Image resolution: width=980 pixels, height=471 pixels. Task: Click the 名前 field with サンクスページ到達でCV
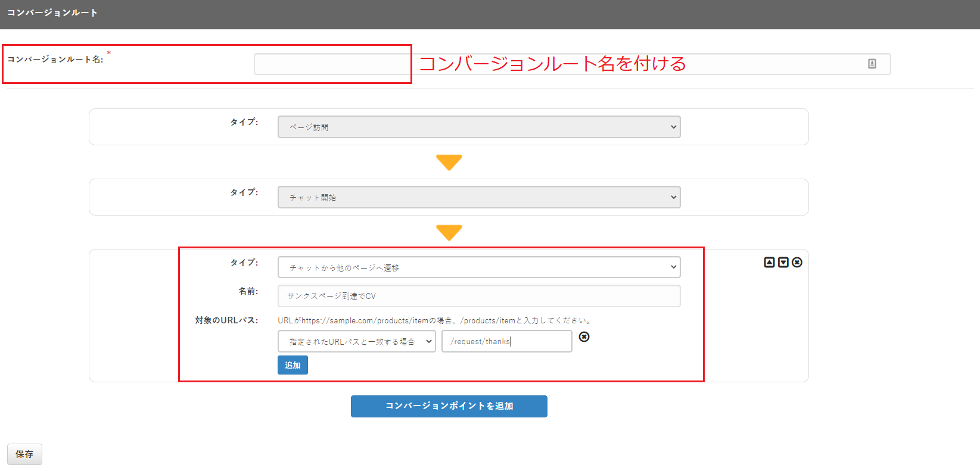[x=479, y=296]
